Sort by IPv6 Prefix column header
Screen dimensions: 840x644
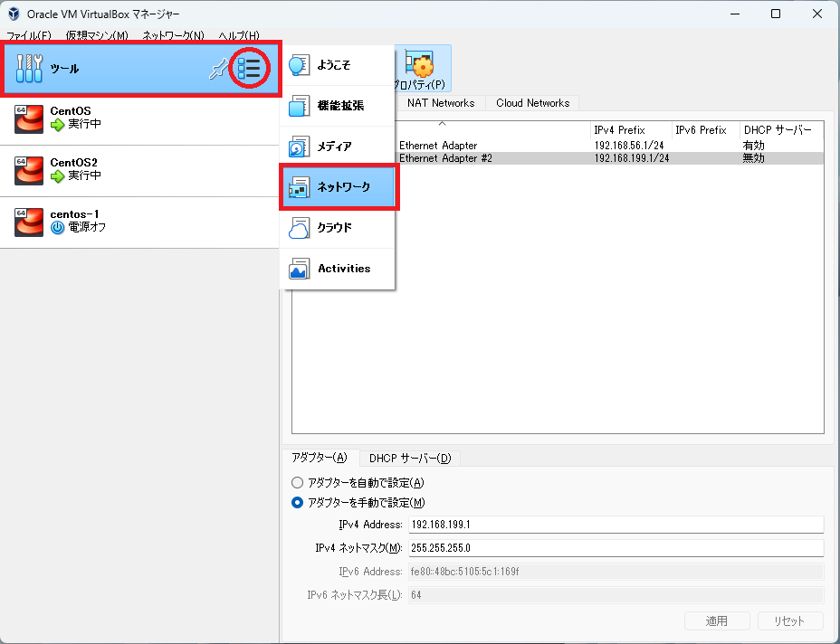pyautogui.click(x=705, y=130)
